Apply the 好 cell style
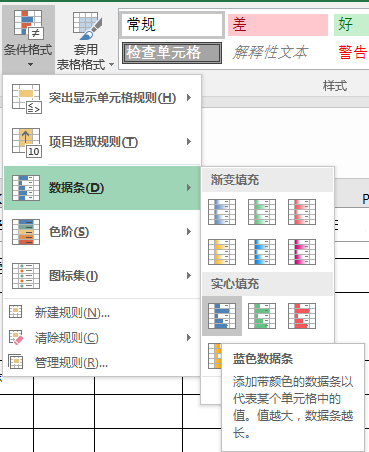Viewport: 369px width, 452px height. [x=351, y=25]
